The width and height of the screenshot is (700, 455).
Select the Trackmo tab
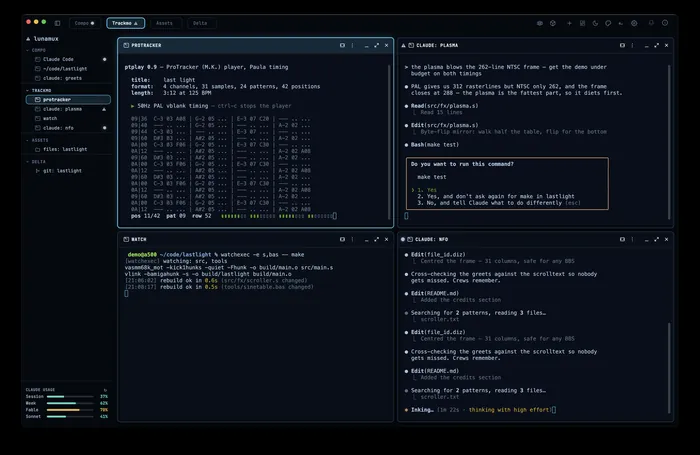click(125, 23)
